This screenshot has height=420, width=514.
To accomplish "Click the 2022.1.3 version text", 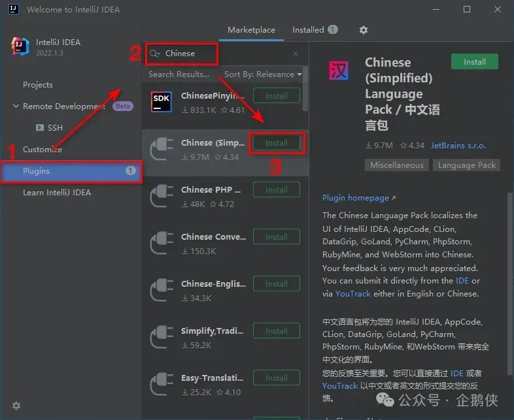I will pos(50,53).
